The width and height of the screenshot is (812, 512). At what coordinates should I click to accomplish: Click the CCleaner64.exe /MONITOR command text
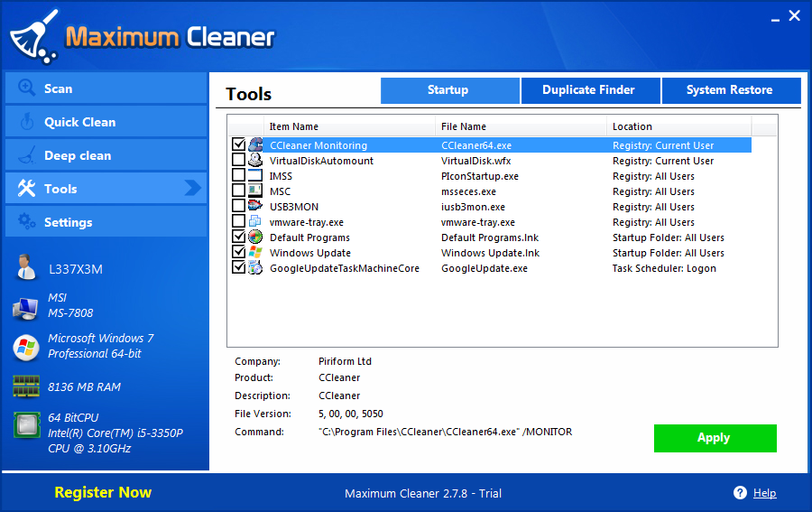pos(446,432)
